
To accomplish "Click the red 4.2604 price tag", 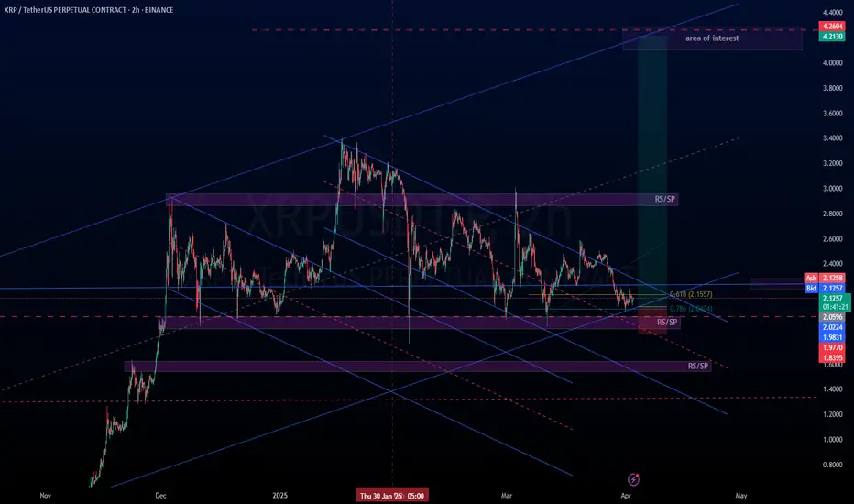I will point(832,27).
